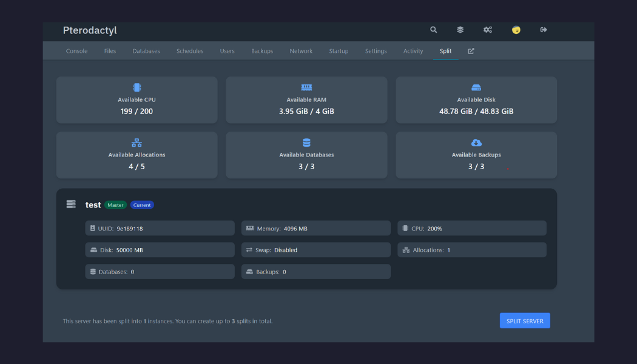The height and width of the screenshot is (364, 637).
Task: Click the 4 / 5 allocations value
Action: (x=137, y=167)
